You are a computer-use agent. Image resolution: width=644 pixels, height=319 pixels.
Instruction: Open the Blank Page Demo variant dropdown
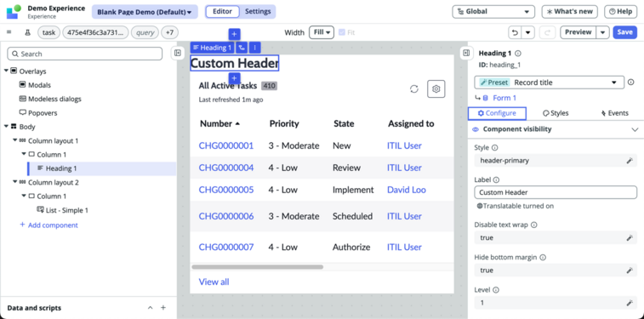(145, 12)
